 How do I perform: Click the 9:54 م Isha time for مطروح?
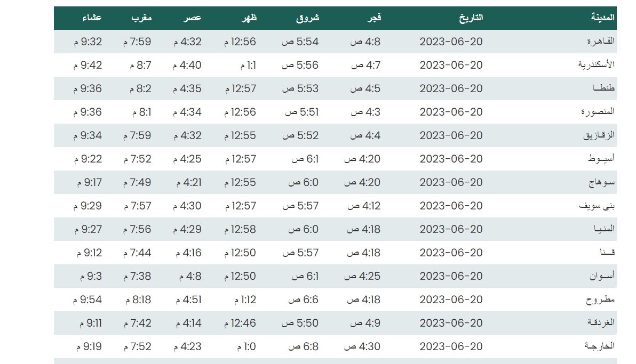pyautogui.click(x=88, y=300)
